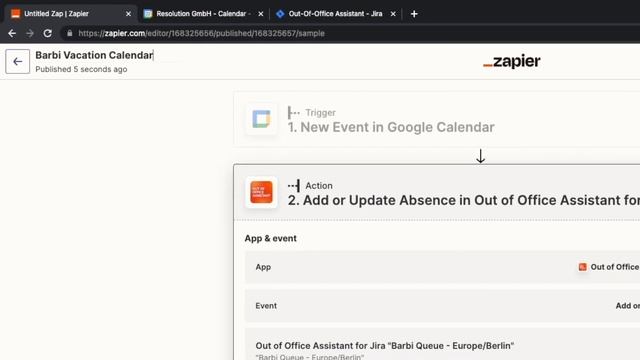Click the Out of Office small icon in App row
Viewport: 640px width, 360px height.
click(582, 267)
